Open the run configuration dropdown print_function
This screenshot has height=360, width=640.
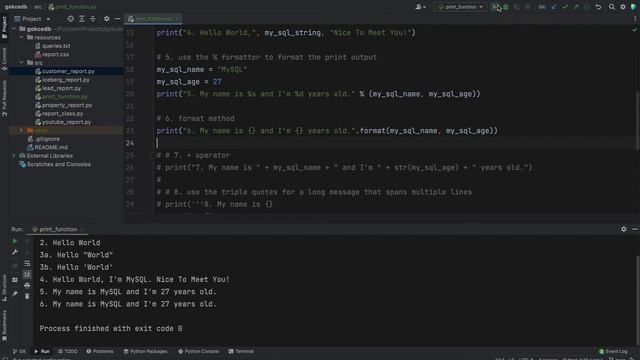(460, 7)
